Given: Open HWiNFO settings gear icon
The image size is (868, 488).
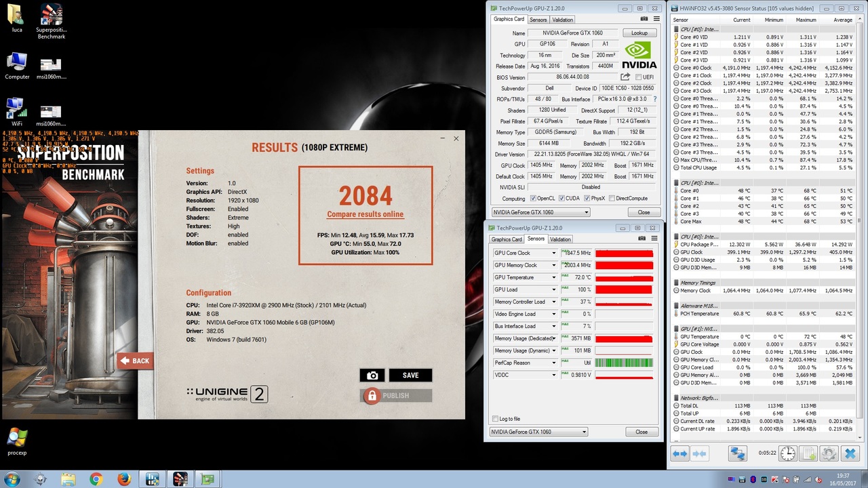Looking at the screenshot, I should [828, 453].
